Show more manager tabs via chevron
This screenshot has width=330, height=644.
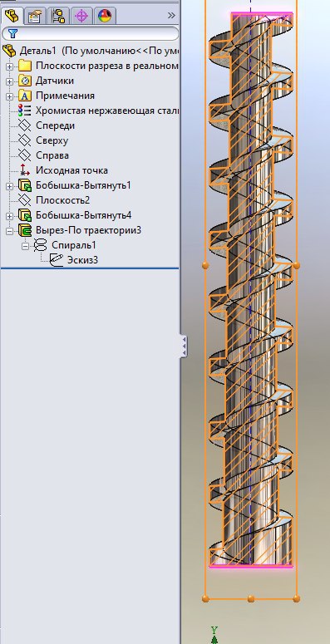(x=171, y=16)
